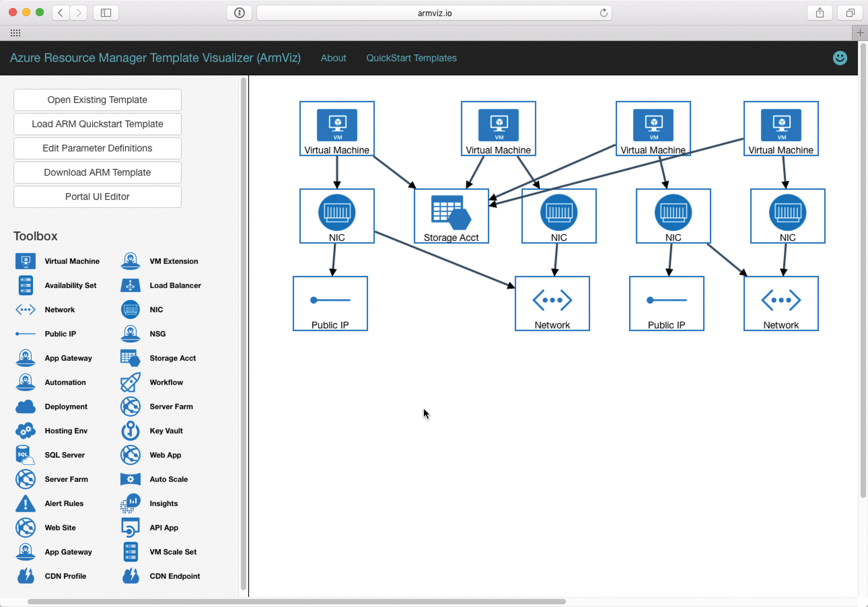Click the Hosting Env gears icon
Viewport: 868px width, 607px height.
point(25,431)
